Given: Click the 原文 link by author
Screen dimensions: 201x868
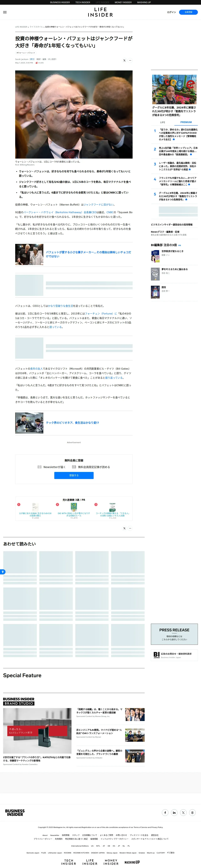Looking at the screenshot, I should point(32,59).
